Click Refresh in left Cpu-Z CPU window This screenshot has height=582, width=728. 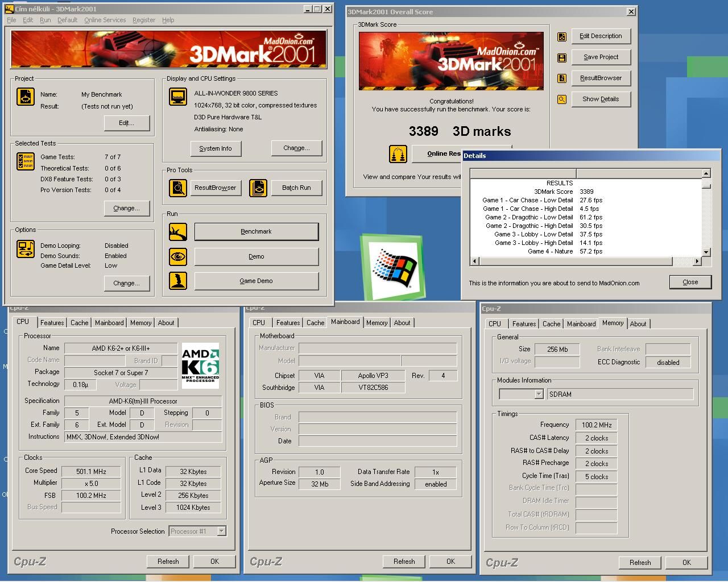pyautogui.click(x=168, y=562)
